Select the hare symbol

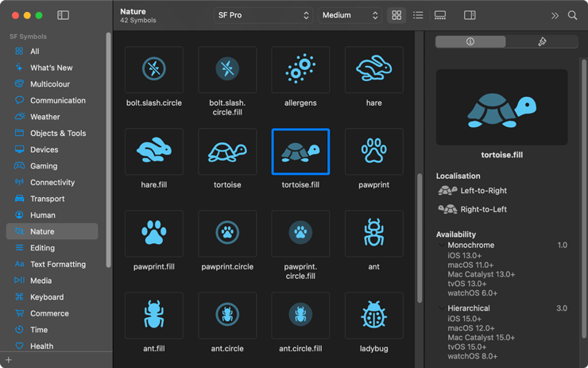(374, 69)
